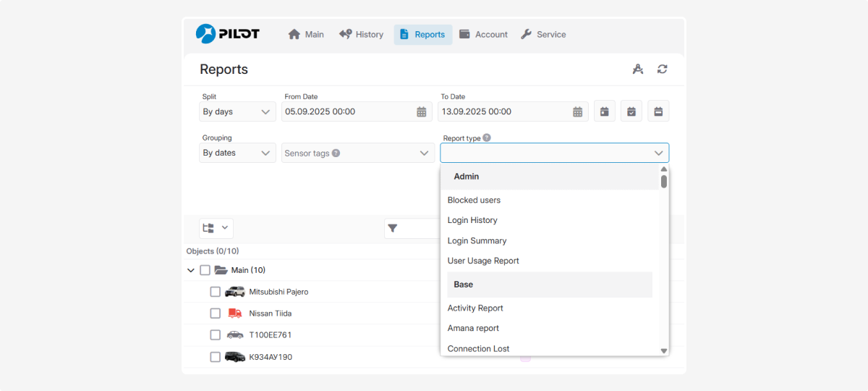
Task: Select Login History report type
Action: pos(472,220)
